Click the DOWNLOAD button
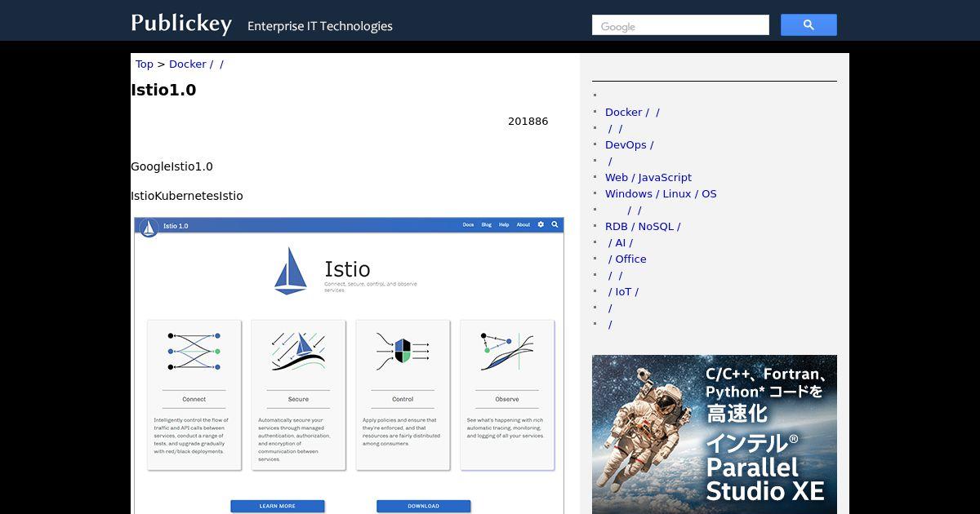Image resolution: width=980 pixels, height=514 pixels. tap(423, 506)
